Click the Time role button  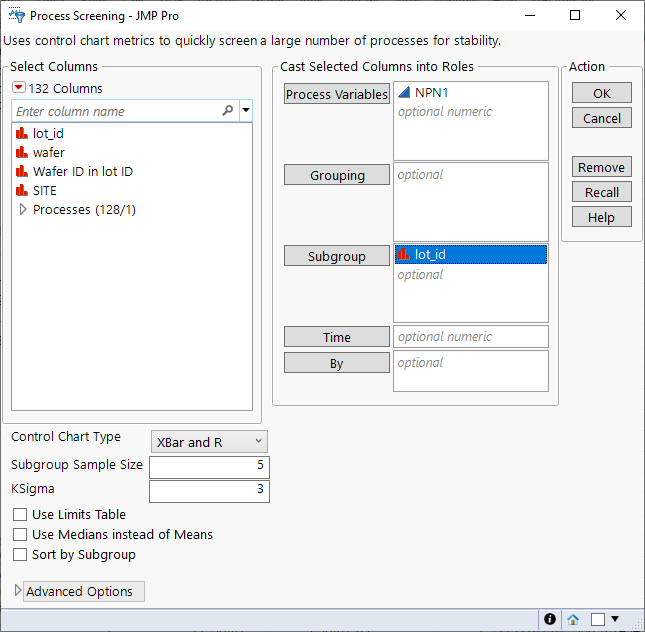336,337
